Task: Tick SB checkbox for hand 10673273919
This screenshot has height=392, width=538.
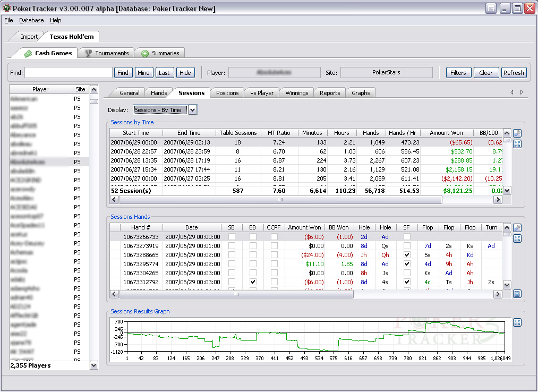Action: click(232, 246)
